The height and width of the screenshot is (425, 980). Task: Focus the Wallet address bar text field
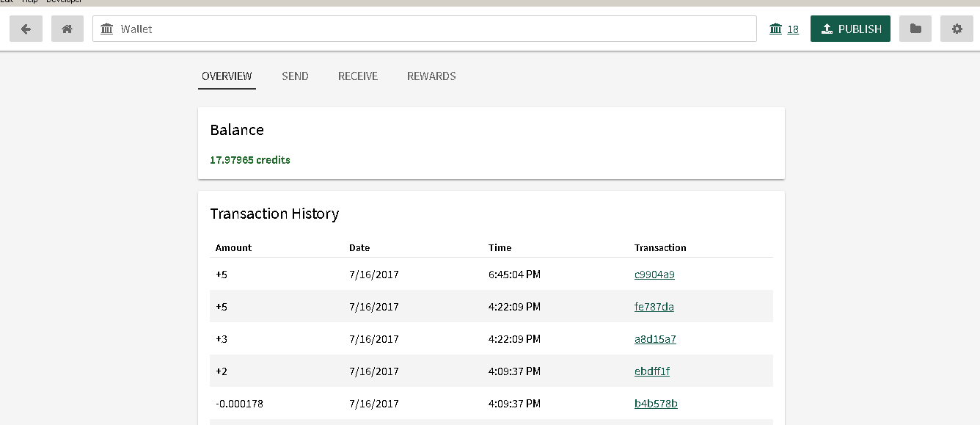click(x=433, y=29)
